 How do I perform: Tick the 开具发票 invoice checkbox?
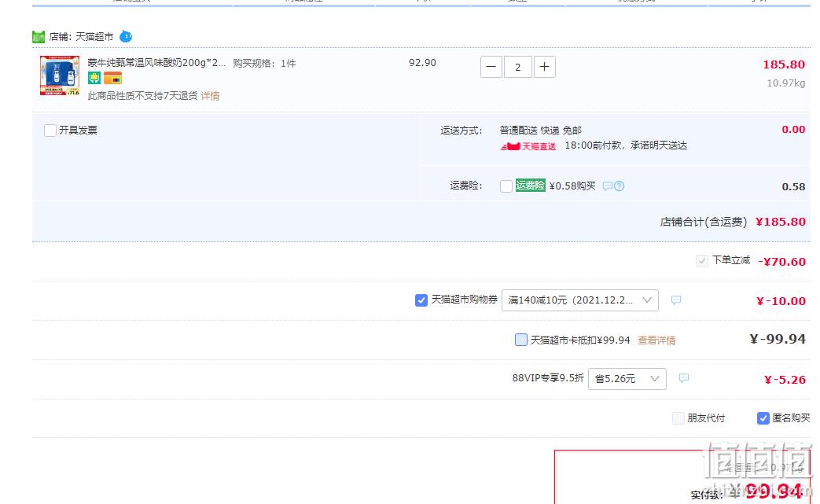[x=50, y=131]
